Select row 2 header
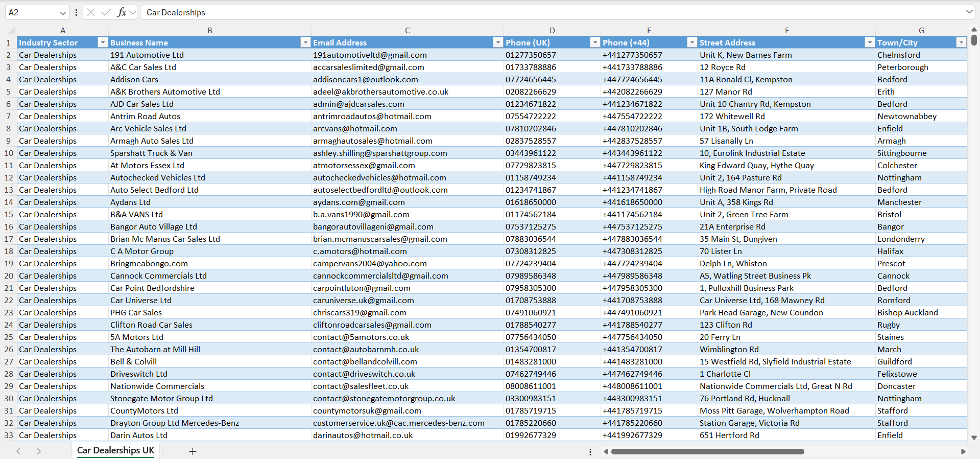Image resolution: width=980 pixels, height=459 pixels. (9, 55)
